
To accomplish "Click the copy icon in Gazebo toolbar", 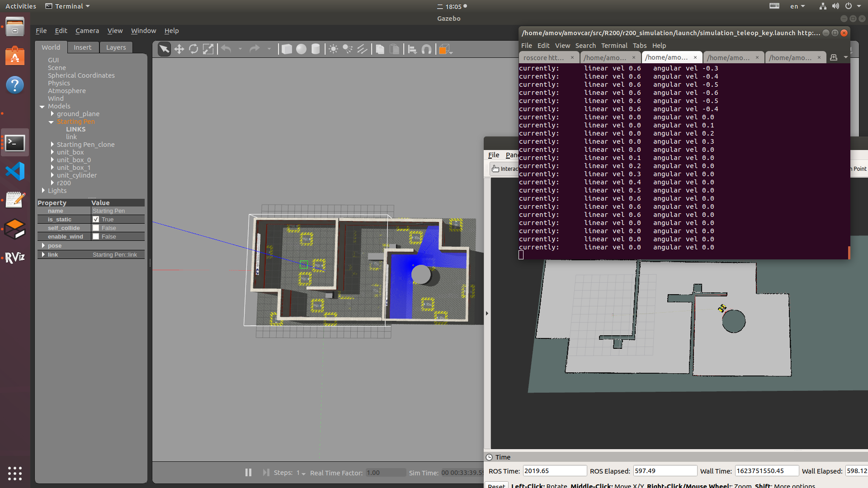I will point(380,49).
